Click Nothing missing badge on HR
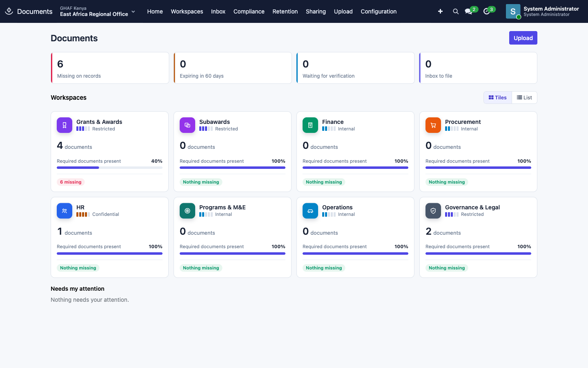 (78, 268)
